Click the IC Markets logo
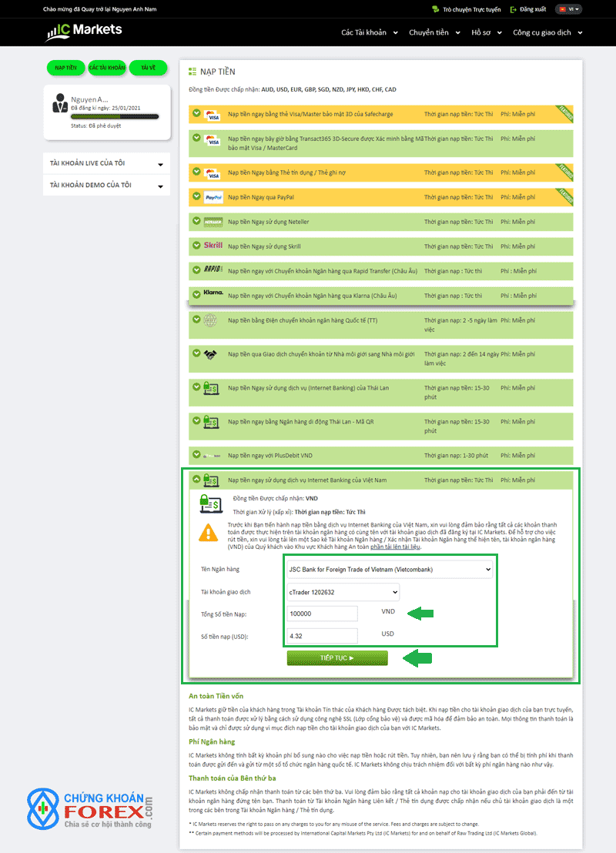Screen dimensions: 616x853 84,32
